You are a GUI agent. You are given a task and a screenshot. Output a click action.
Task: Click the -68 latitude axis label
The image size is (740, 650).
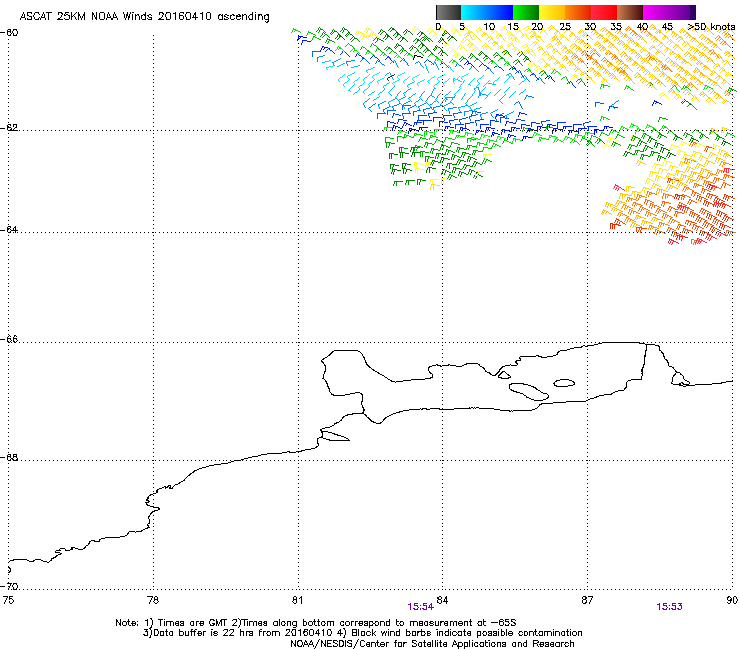click(9, 458)
